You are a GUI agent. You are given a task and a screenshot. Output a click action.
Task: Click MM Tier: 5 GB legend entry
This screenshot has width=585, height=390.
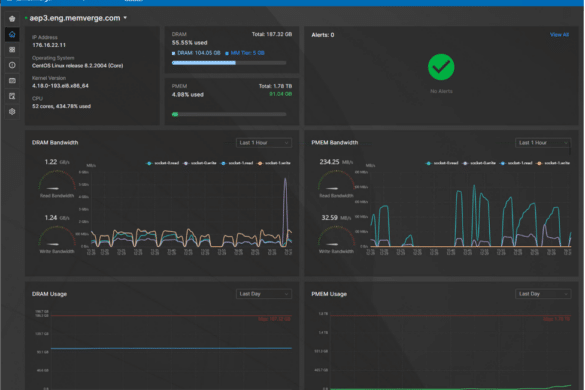pyautogui.click(x=245, y=53)
